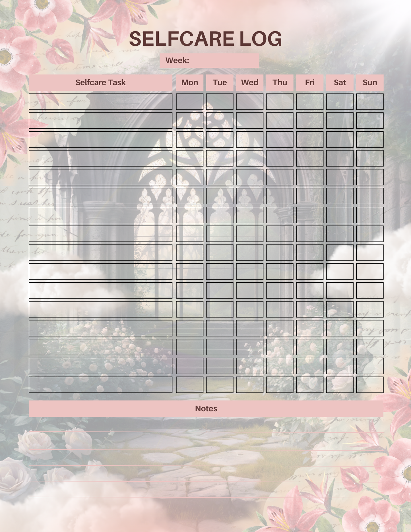The image size is (411, 532).
Task: Click the first line under Notes
Action: pos(206,432)
